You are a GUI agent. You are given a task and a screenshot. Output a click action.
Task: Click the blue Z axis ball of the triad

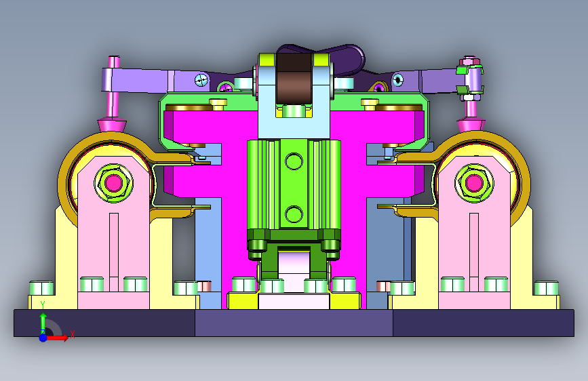click(43, 338)
